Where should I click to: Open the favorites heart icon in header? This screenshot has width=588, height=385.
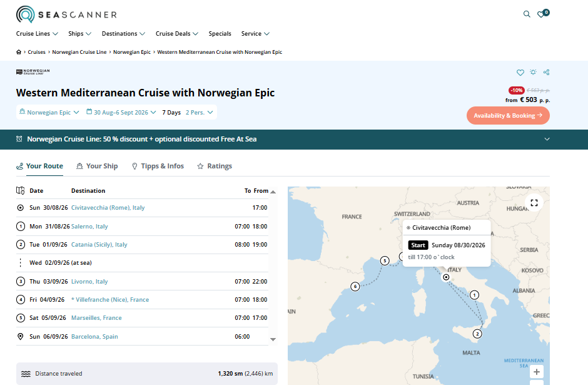[x=542, y=14]
